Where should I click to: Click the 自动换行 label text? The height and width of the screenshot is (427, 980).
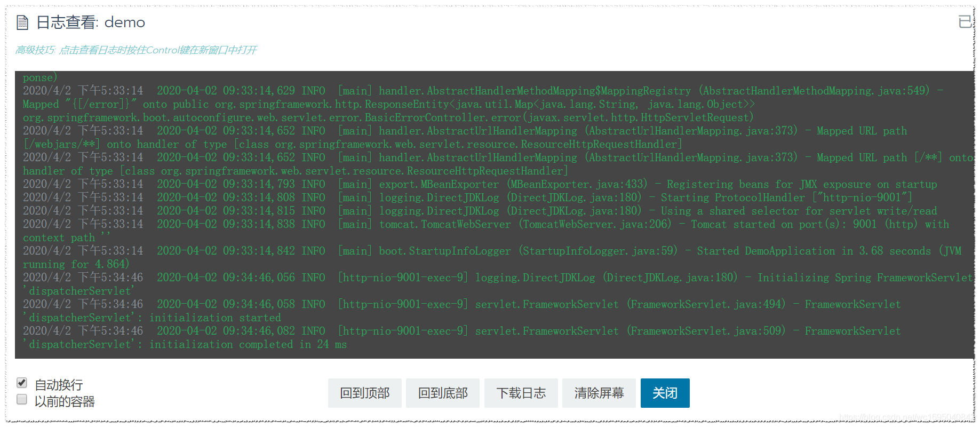59,385
